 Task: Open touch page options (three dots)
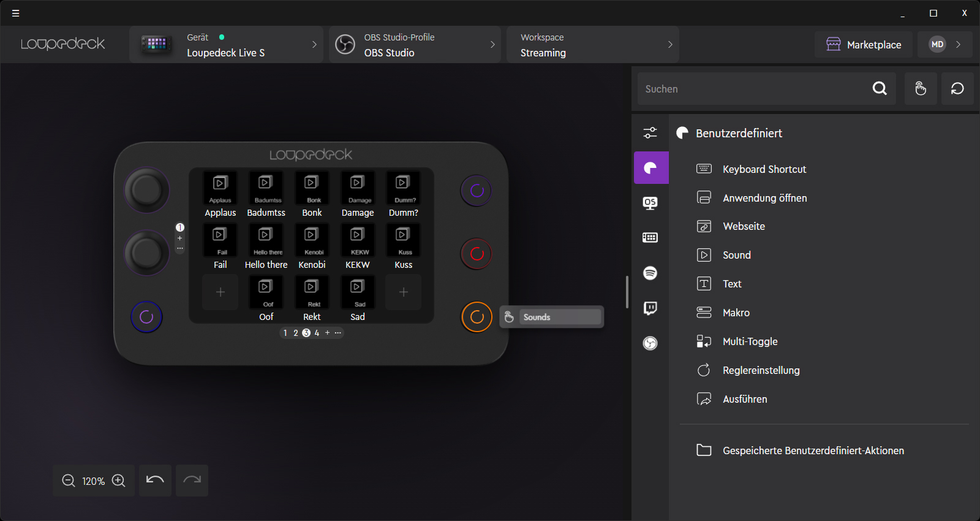337,333
